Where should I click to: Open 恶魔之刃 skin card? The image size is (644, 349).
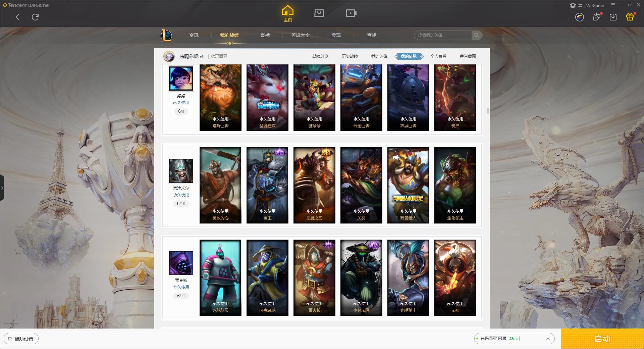[314, 185]
